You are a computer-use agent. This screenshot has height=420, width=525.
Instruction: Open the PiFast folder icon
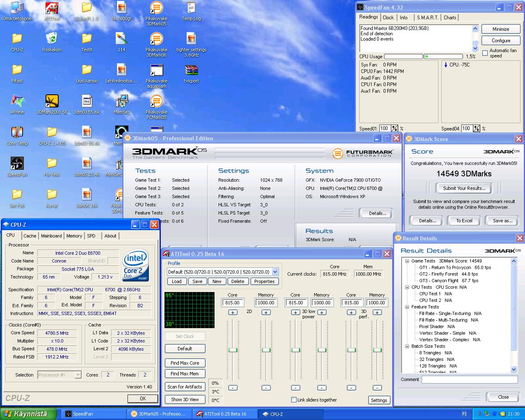[x=17, y=74]
